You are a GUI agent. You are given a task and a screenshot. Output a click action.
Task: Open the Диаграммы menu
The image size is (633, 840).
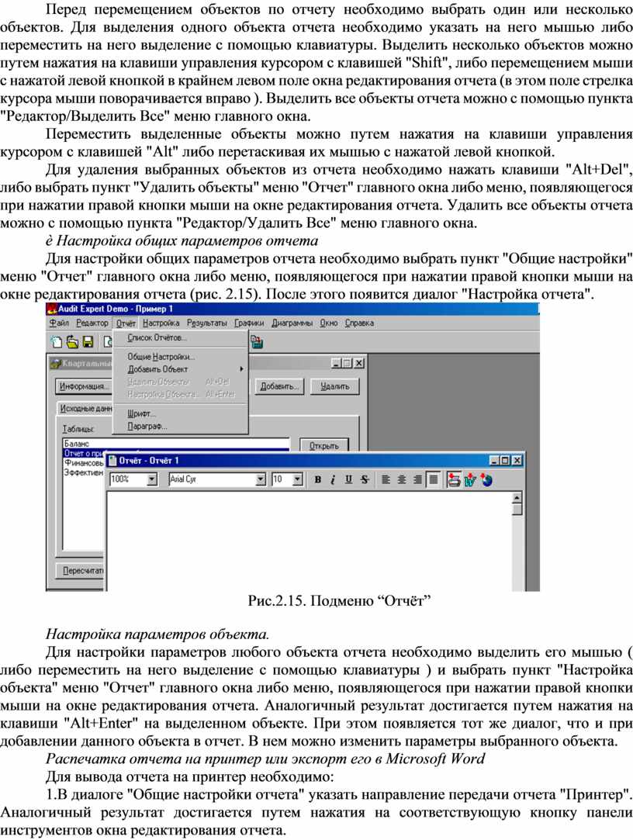tap(292, 323)
